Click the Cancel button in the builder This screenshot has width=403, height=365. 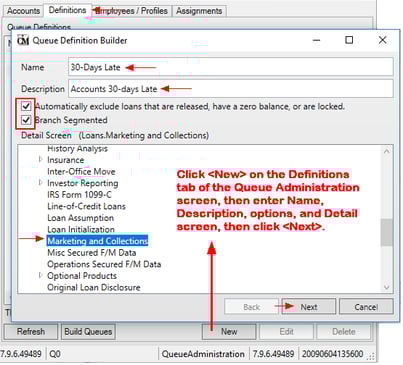[366, 307]
